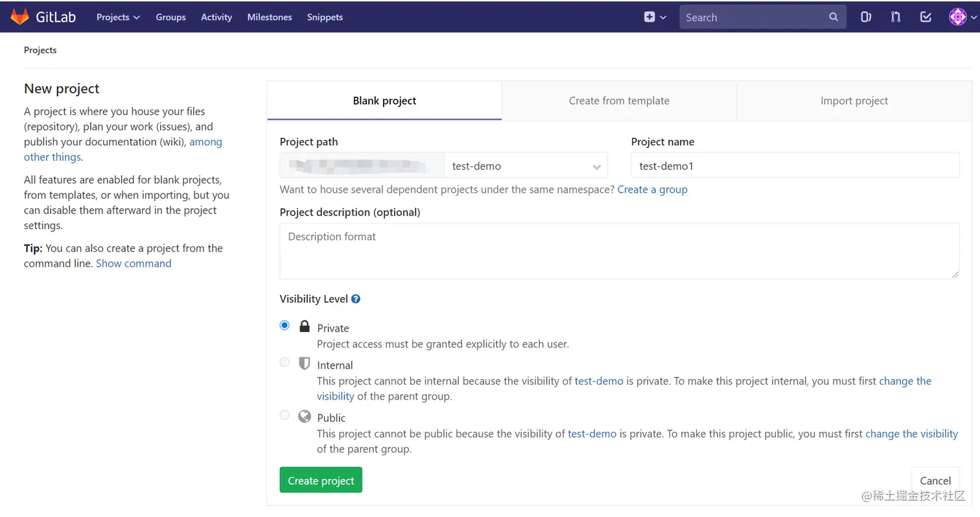
Task: Click the Visibility Level label
Action: pyautogui.click(x=314, y=299)
